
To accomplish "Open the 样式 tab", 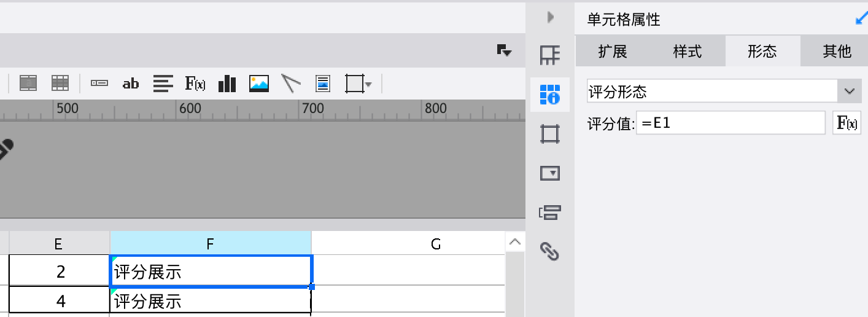I will pyautogui.click(x=688, y=52).
